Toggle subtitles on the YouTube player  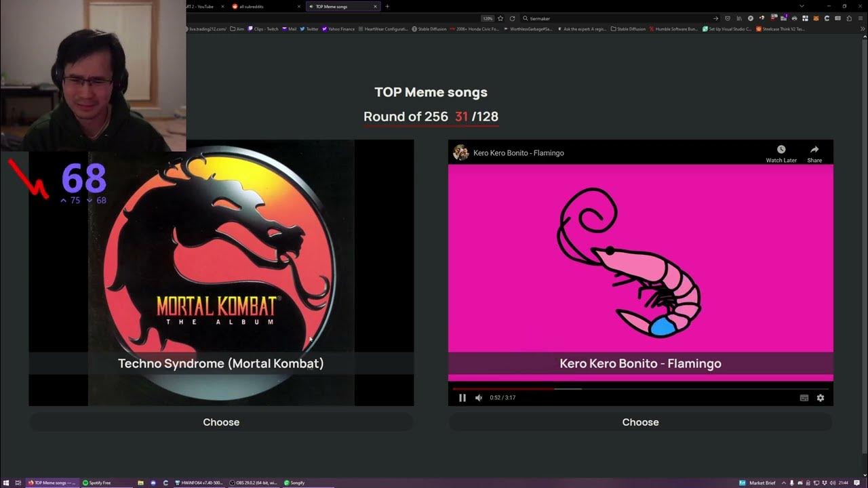pos(804,398)
